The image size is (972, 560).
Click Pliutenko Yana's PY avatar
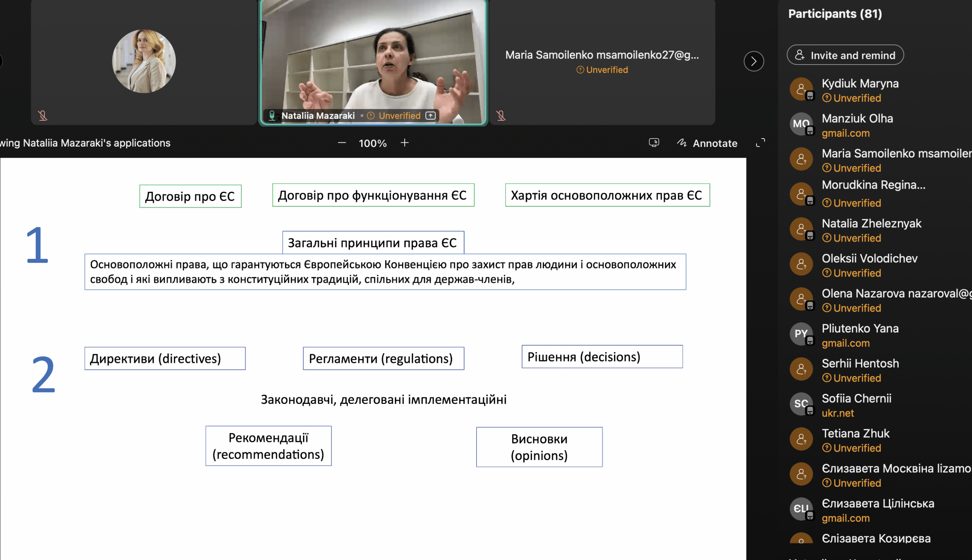pos(801,333)
